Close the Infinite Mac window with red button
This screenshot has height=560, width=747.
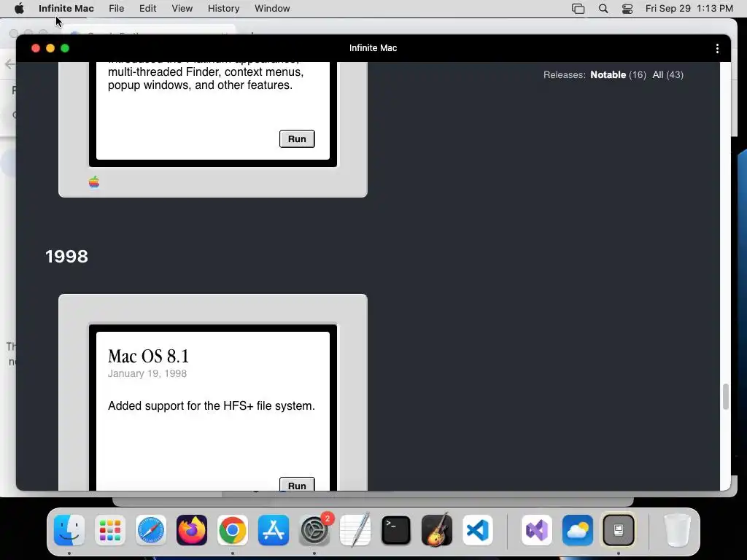click(36, 48)
